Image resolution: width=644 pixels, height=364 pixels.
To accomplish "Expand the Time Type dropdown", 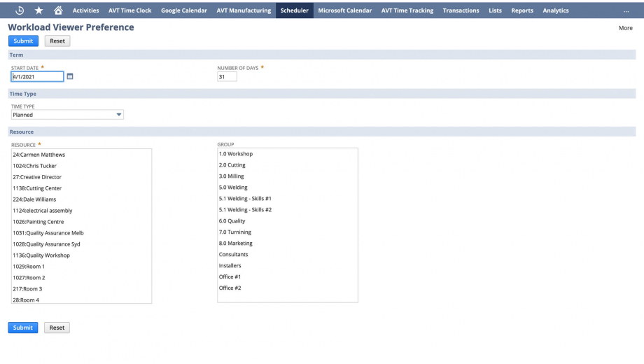I will (67, 115).
